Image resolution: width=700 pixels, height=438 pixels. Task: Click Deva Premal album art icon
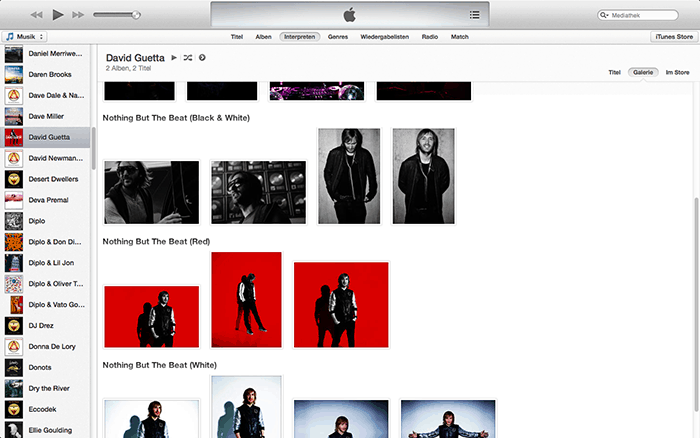click(14, 200)
